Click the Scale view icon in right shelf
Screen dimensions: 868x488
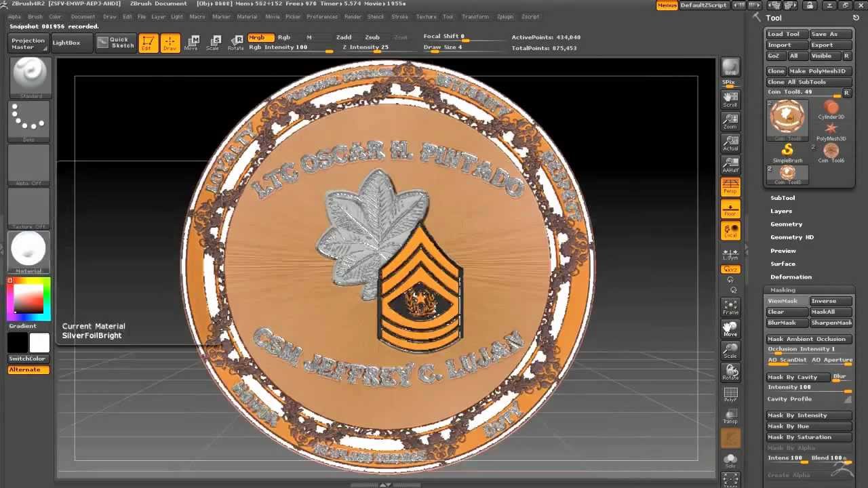pyautogui.click(x=730, y=350)
